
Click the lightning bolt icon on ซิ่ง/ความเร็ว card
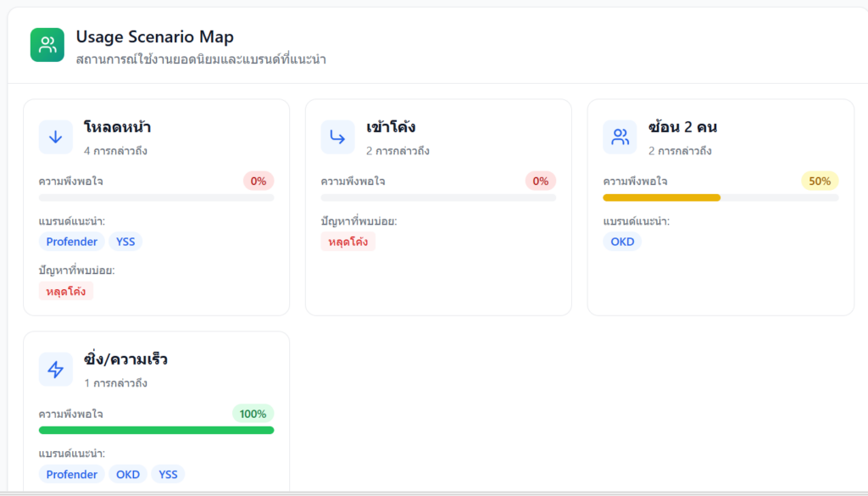(56, 370)
